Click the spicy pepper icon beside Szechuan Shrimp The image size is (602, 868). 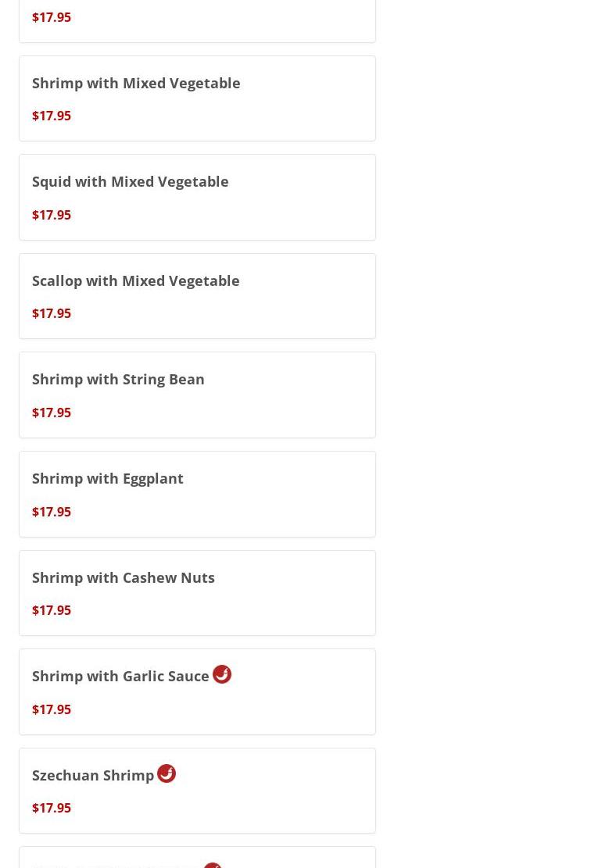click(167, 773)
